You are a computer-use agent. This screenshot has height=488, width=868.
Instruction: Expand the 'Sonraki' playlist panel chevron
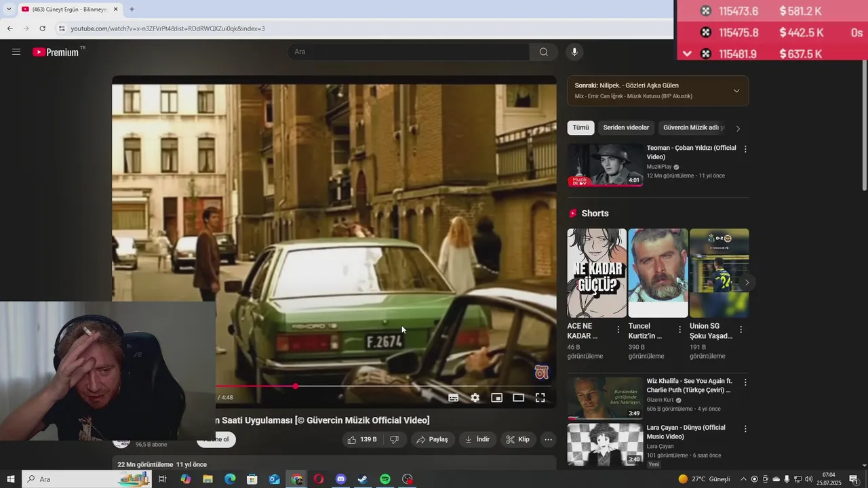coord(737,91)
